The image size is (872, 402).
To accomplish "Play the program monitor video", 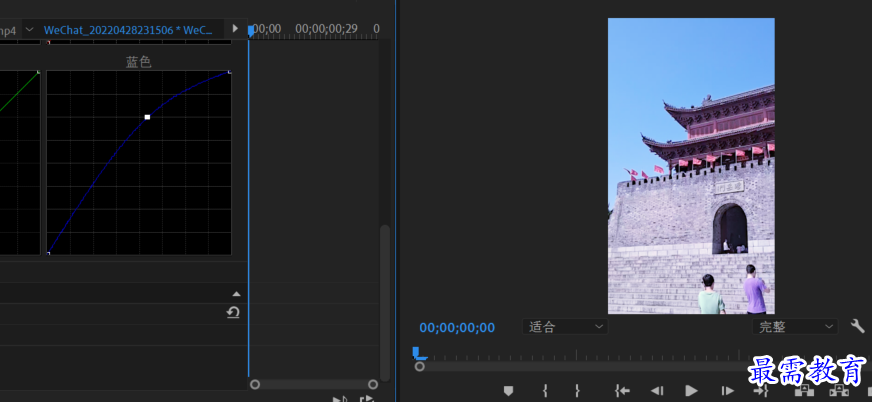I will pyautogui.click(x=691, y=391).
